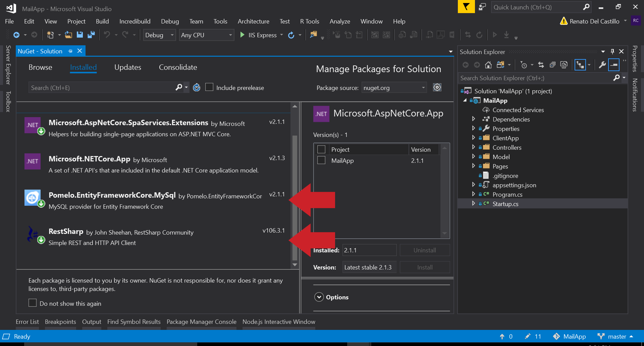The height and width of the screenshot is (346, 644).
Task: Open the Tools menu
Action: (220, 21)
